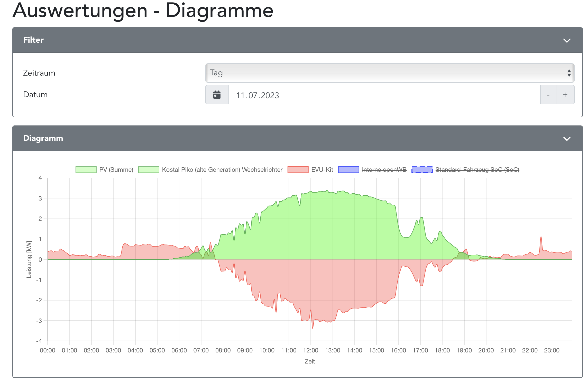588x382 pixels.
Task: Show the Interne openWB dataset label
Action: coord(384,170)
